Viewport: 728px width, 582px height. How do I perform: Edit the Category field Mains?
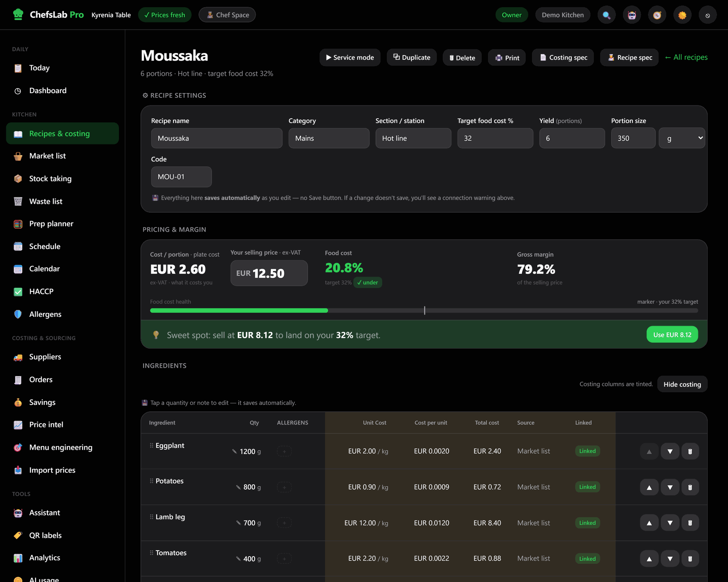coord(329,138)
